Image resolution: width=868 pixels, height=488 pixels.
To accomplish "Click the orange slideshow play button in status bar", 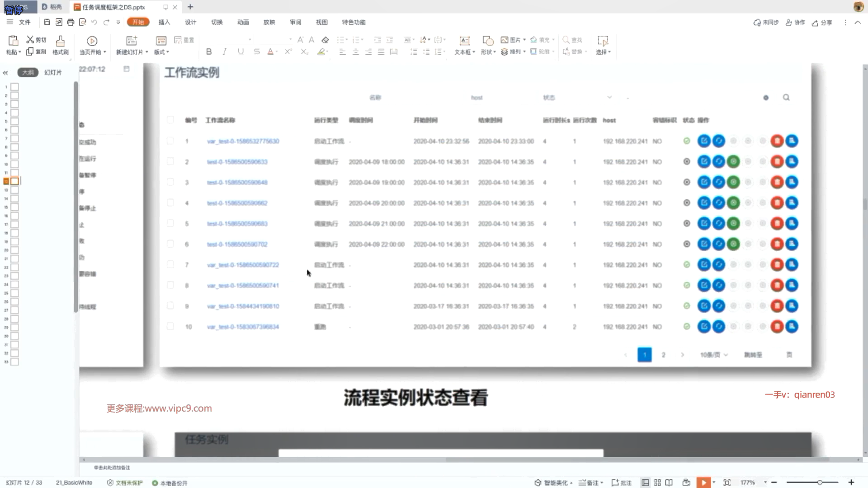I will pyautogui.click(x=703, y=483).
